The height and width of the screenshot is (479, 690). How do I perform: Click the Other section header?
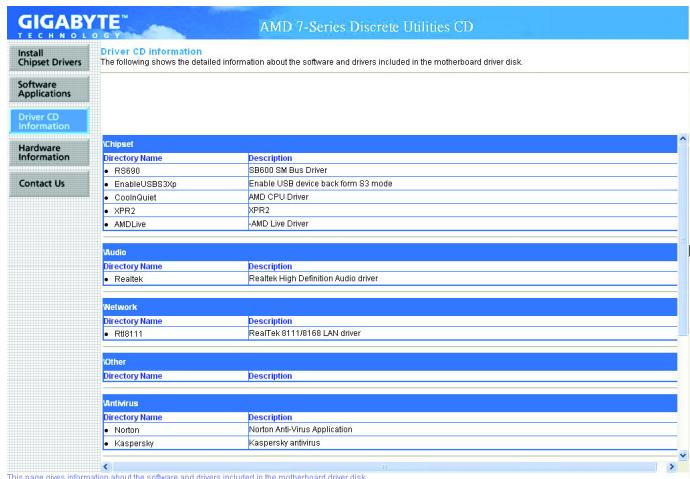tap(390, 362)
